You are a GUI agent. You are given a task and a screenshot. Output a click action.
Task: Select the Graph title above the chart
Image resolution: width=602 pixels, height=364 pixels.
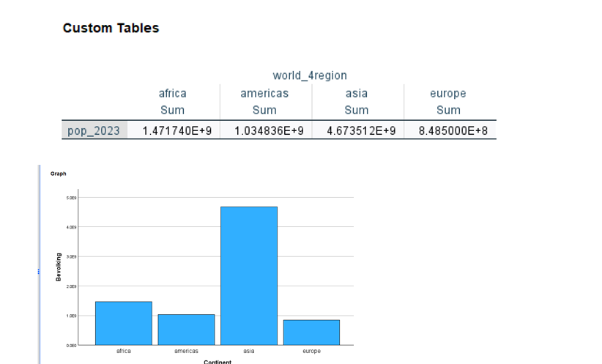pos(58,174)
